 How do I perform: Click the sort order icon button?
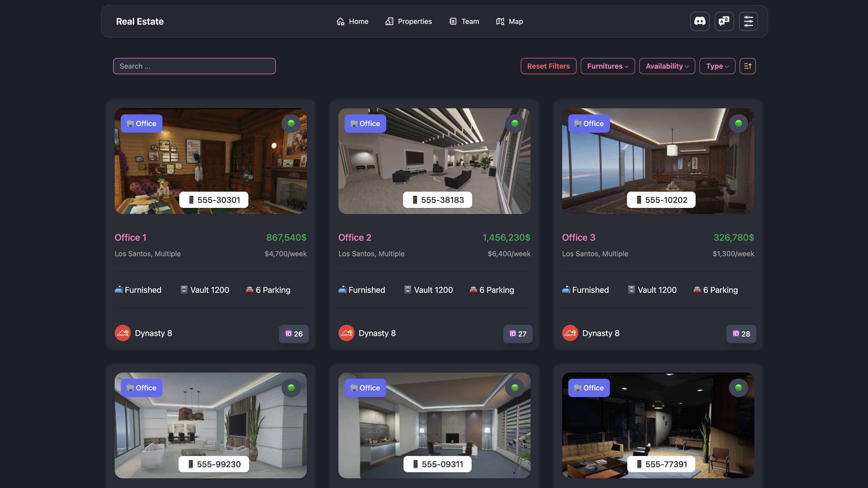pos(747,66)
